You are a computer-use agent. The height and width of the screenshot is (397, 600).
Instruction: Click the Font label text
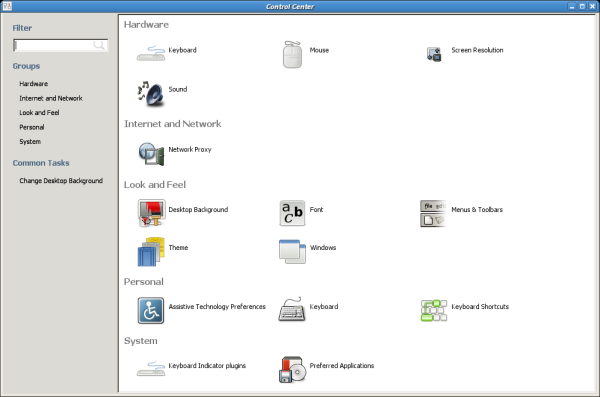316,209
